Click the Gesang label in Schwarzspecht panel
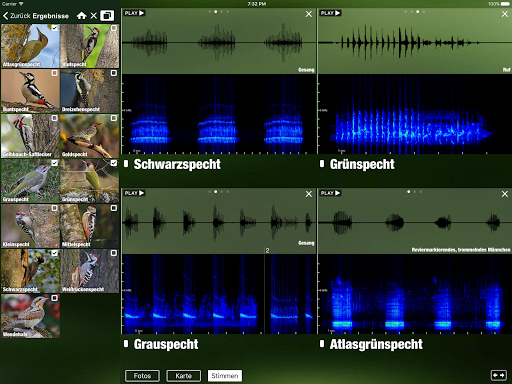Viewport: 512px width, 384px height. pyautogui.click(x=306, y=70)
